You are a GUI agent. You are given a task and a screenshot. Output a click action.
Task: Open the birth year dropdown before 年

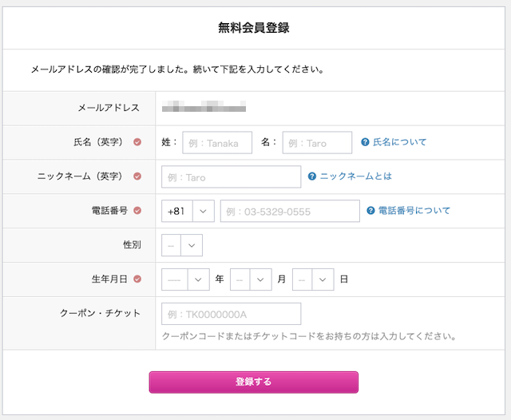click(185, 279)
